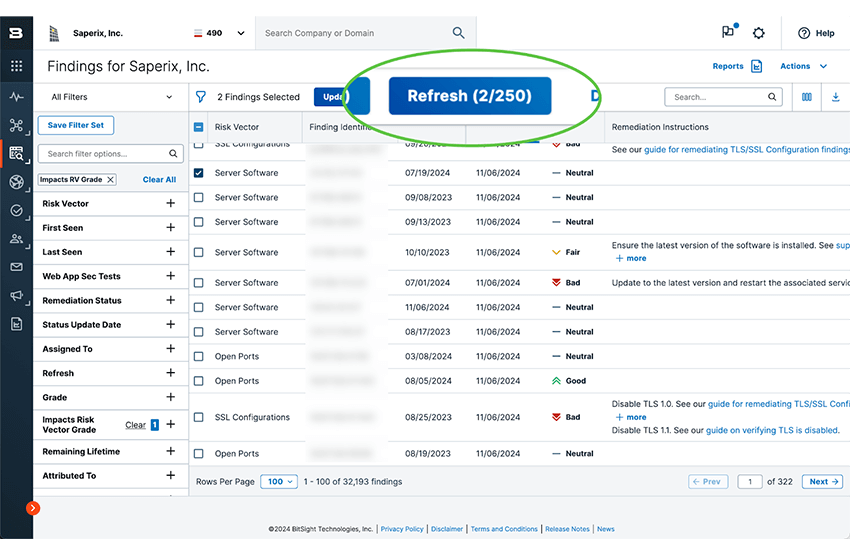Open the notifications flag icon
Image resolution: width=850 pixels, height=539 pixels.
pyautogui.click(x=729, y=31)
